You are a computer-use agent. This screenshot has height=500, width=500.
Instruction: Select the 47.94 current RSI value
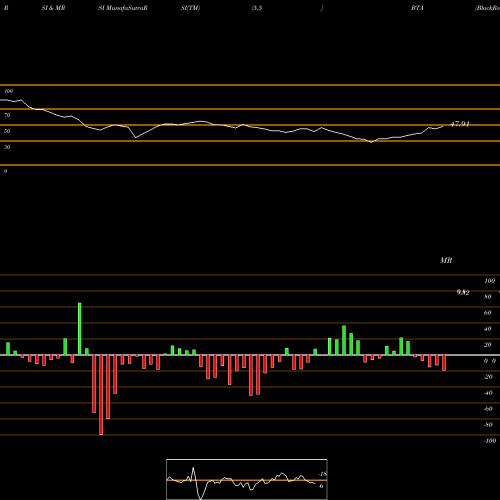pos(460,124)
